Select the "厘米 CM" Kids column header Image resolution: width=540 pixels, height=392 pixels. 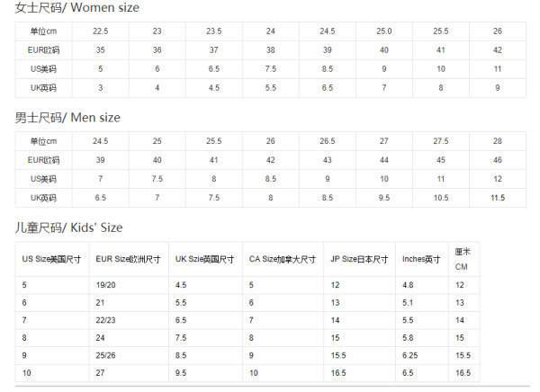463,260
